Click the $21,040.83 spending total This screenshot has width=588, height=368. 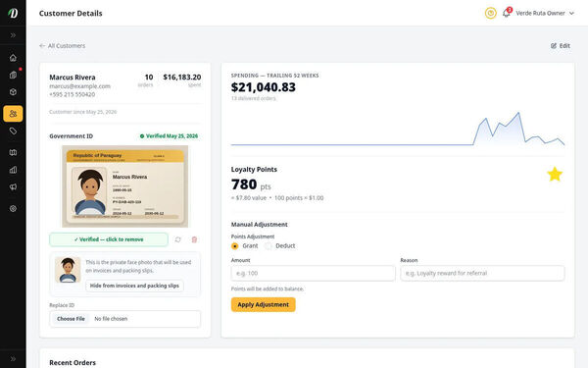pos(264,87)
